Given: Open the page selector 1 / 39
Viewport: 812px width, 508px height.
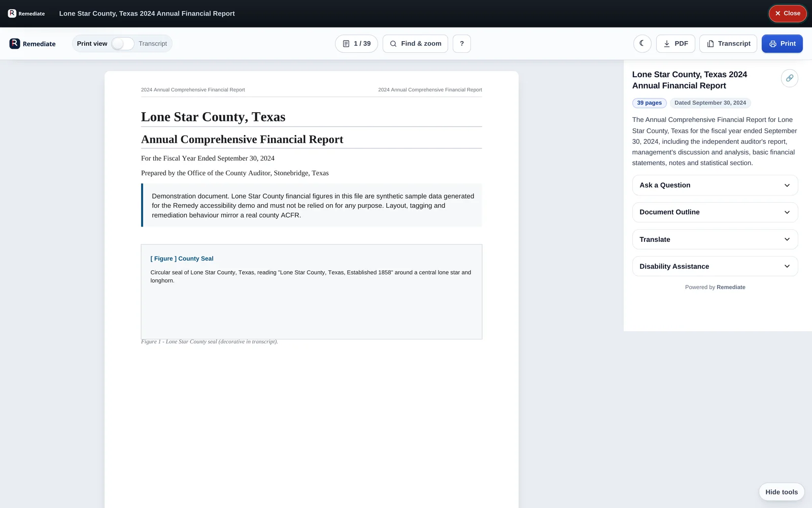Looking at the screenshot, I should pos(356,44).
